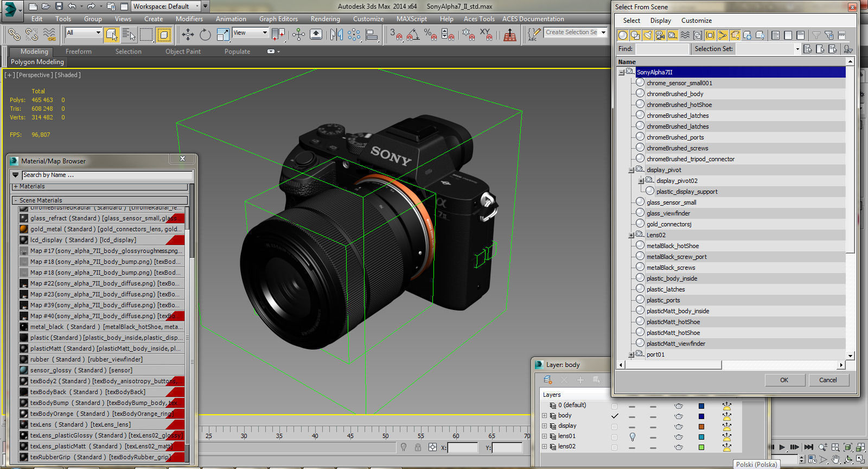Open the Edit Named Selection Sets tool
Screen dimensions: 868x469
click(x=534, y=35)
